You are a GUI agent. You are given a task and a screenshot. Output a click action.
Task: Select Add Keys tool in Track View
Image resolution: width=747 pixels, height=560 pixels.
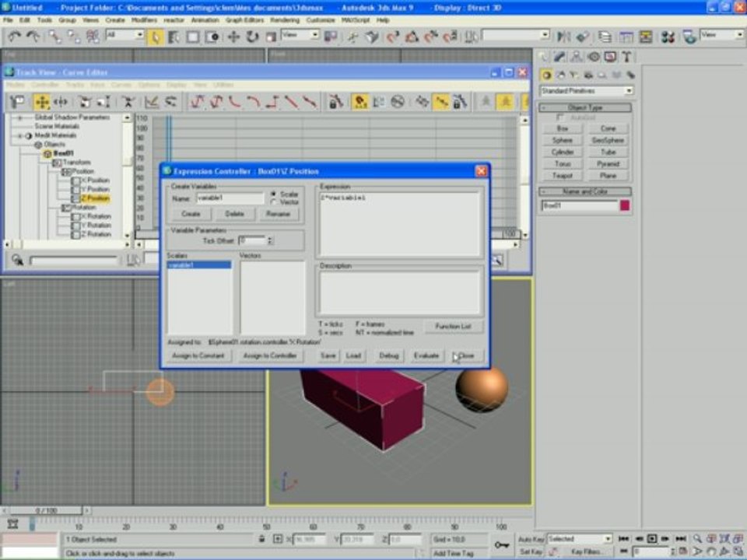tap(128, 101)
